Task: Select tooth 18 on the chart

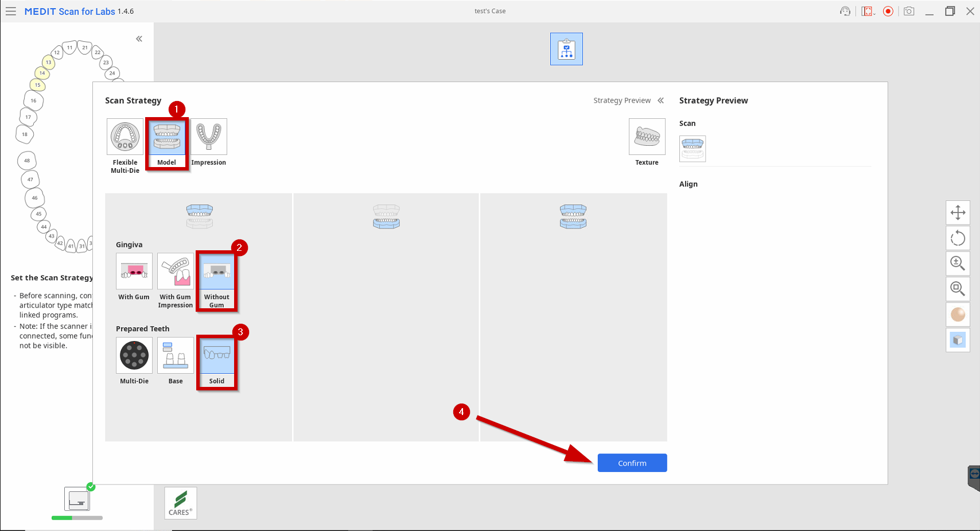Action: pyautogui.click(x=25, y=134)
